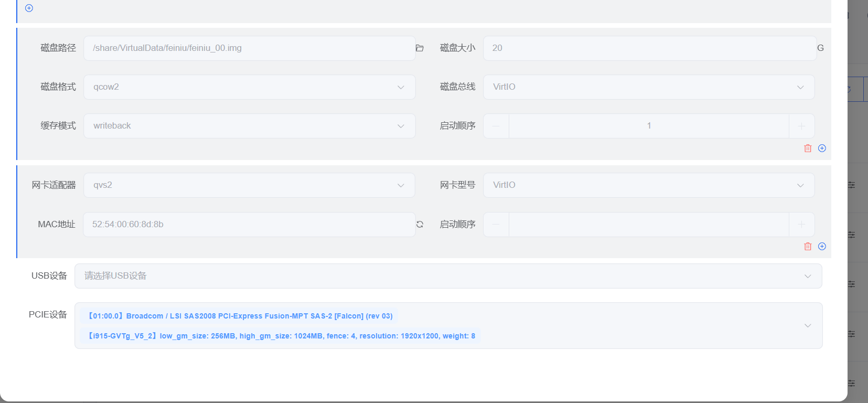Decrease the disk 启动顺序 with the minus button
Image resolution: width=868 pixels, height=403 pixels.
coord(496,126)
